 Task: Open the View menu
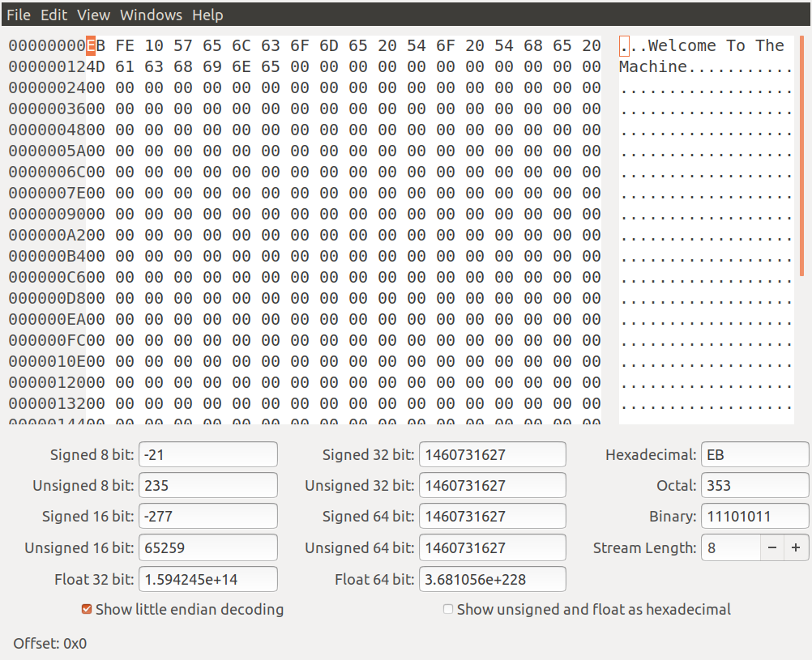point(93,15)
